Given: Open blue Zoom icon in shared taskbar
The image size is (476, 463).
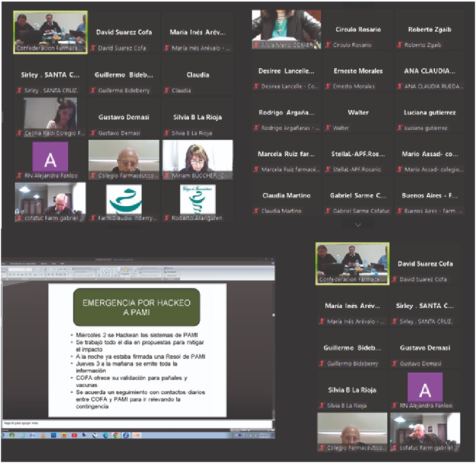Looking at the screenshot, I should 126,435.
